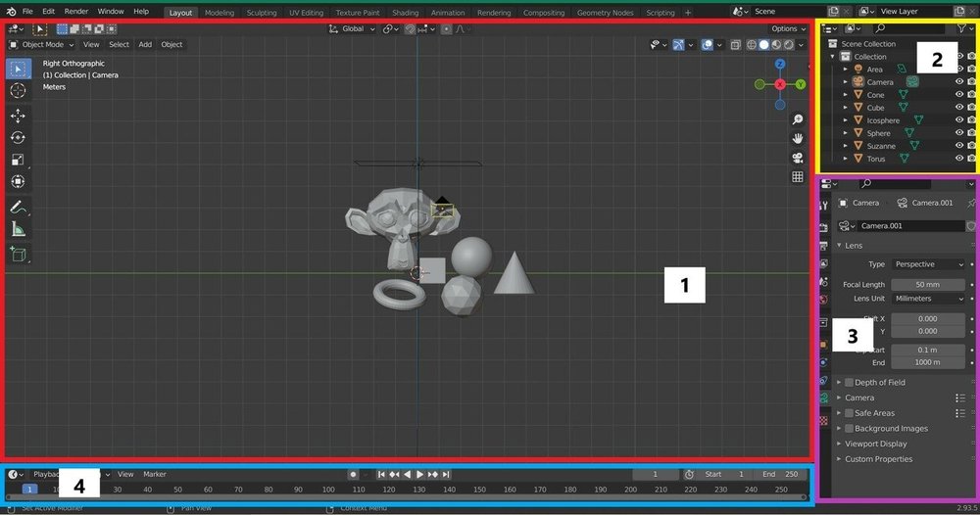Open the Lens Unit Millimeters dropdown

click(927, 299)
